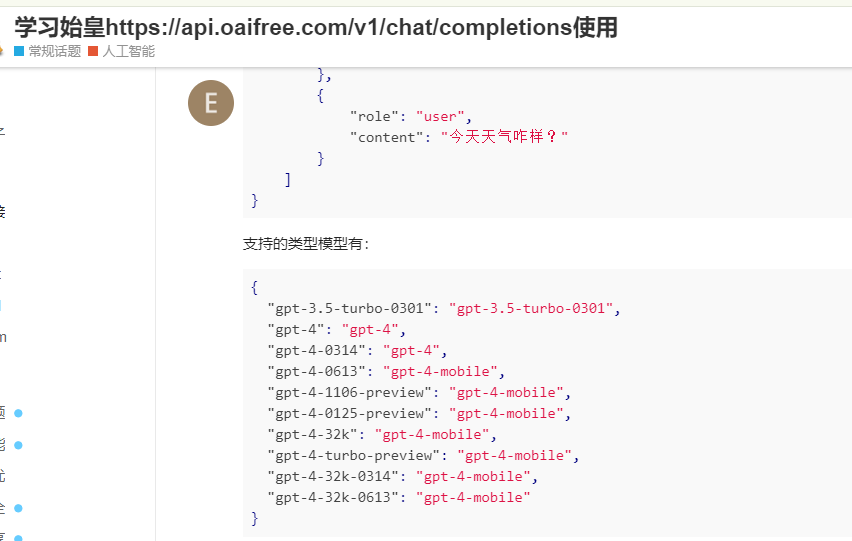Click the "gpt-3.5-turbo-0301" mapping line
This screenshot has width=852, height=541.
click(x=444, y=309)
